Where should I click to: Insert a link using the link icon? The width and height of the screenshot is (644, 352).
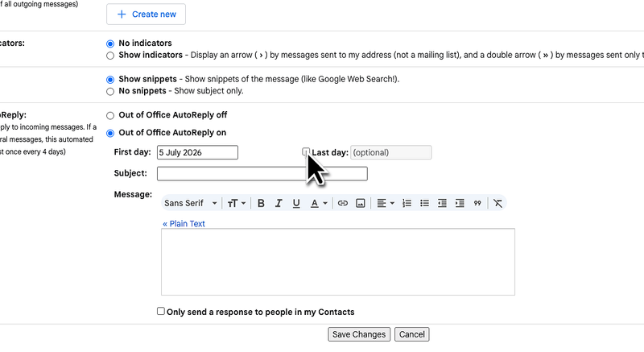(343, 203)
